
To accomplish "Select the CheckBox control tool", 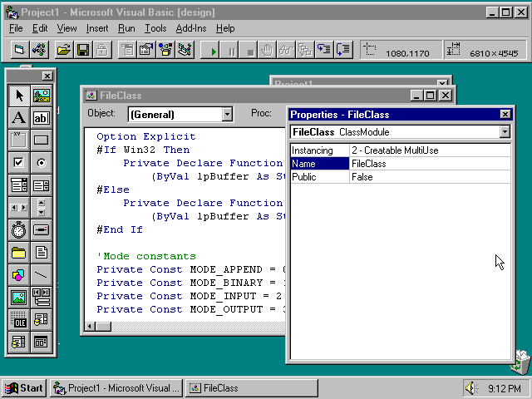I will pos(18,163).
